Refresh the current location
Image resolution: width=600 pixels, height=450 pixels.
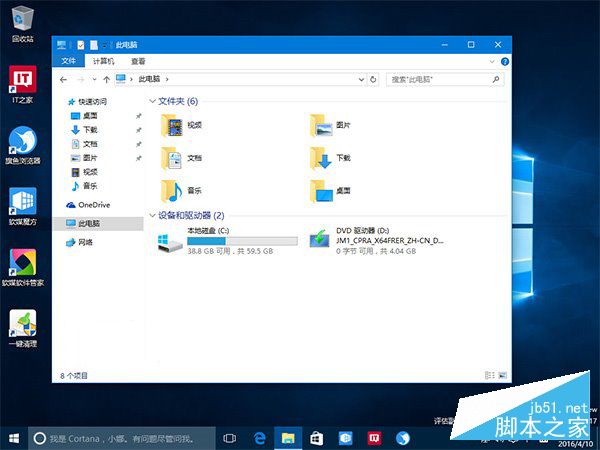(x=373, y=80)
